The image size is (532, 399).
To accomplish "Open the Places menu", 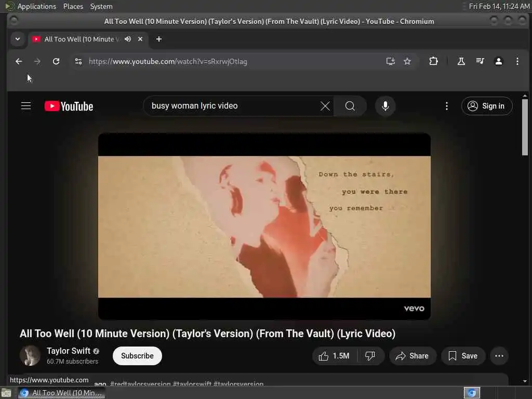I will (73, 6).
